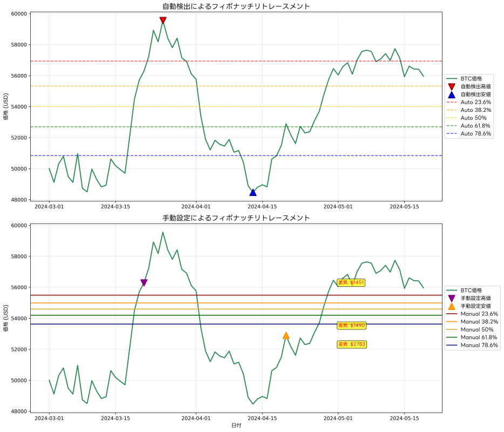Click the 差異: $2783 annotation label
The image size is (504, 432).
click(351, 343)
